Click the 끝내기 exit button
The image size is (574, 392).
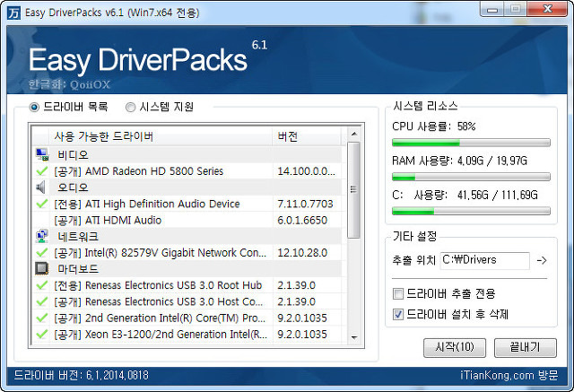[x=526, y=347]
